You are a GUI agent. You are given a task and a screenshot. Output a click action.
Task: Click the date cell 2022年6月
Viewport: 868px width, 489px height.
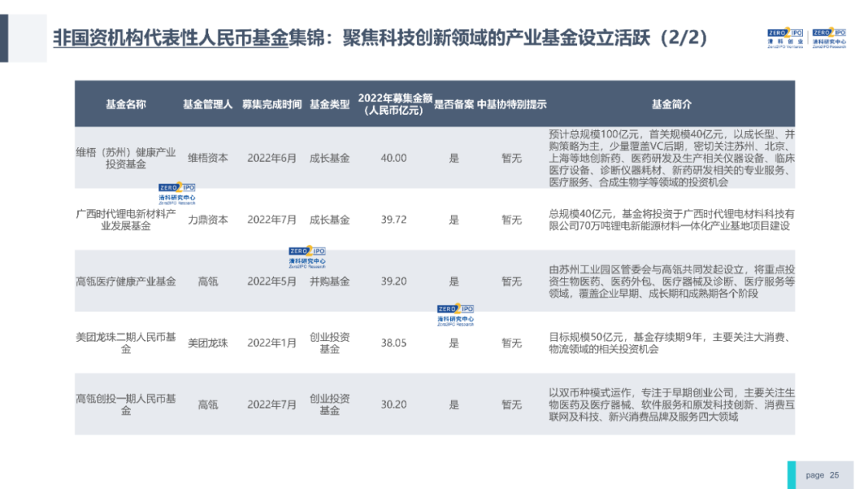[x=272, y=158]
